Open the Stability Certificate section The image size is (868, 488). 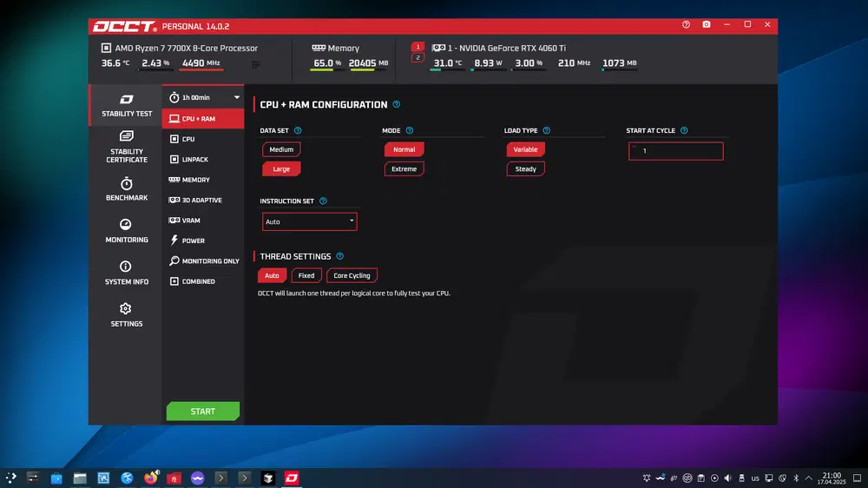click(126, 147)
